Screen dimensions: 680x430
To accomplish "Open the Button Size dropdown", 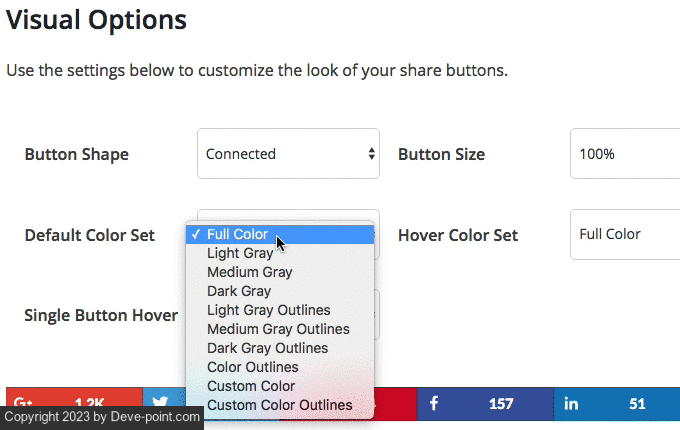I will coord(624,154).
